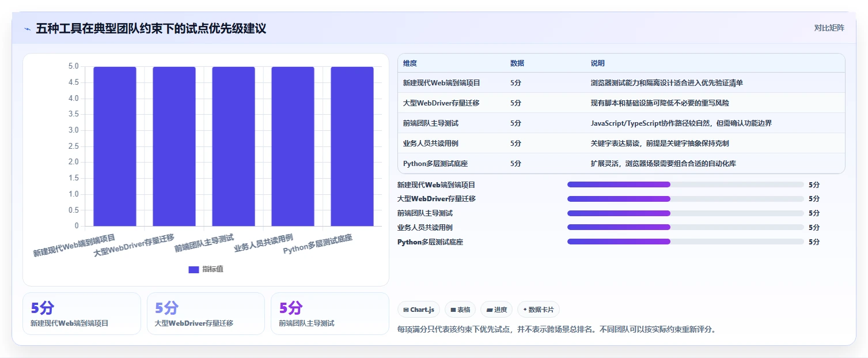868x358 pixels.
Task: Click the 2.5 y-axis label
Action: (x=73, y=146)
